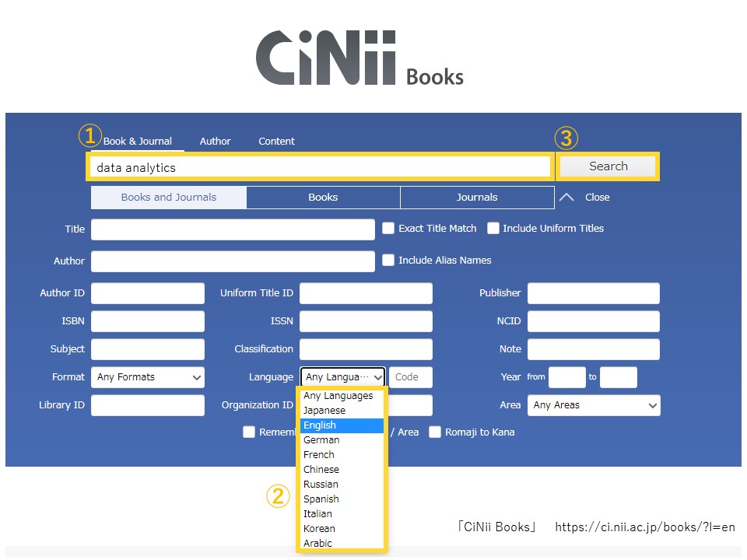Image resolution: width=747 pixels, height=560 pixels.
Task: Click the Search button
Action: (x=608, y=166)
